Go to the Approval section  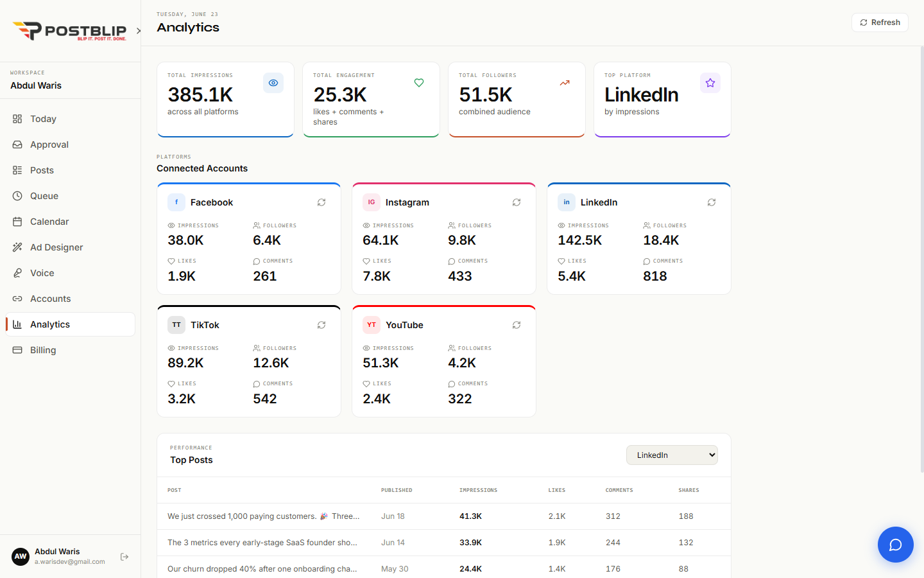click(x=71, y=144)
